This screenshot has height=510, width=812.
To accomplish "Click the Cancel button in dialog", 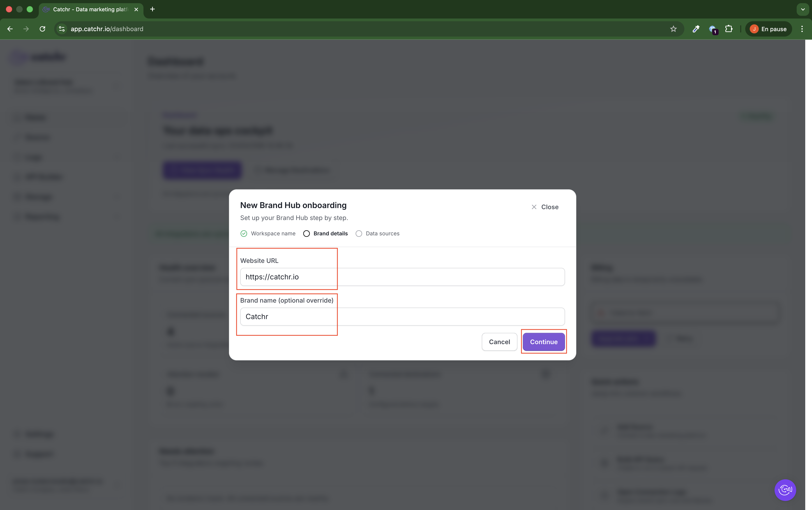I will point(499,342).
